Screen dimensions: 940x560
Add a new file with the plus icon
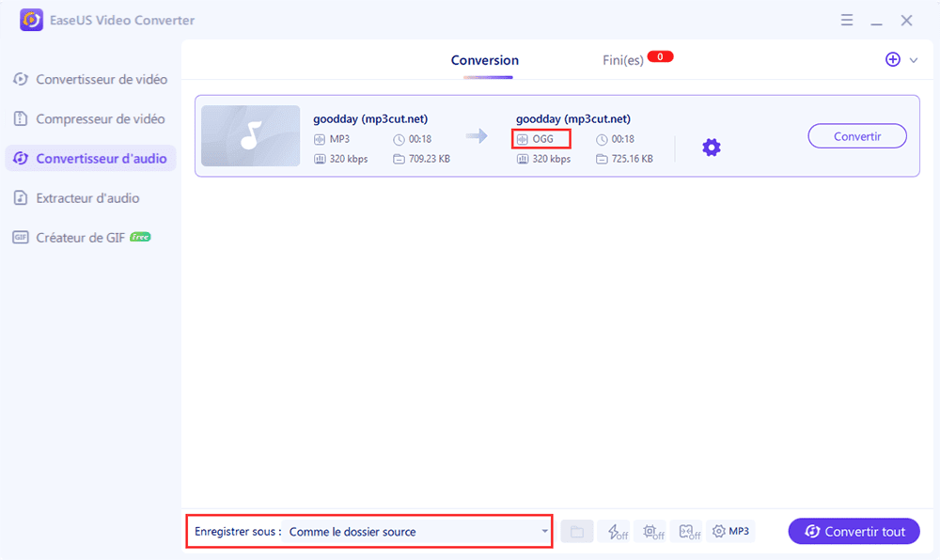[892, 59]
